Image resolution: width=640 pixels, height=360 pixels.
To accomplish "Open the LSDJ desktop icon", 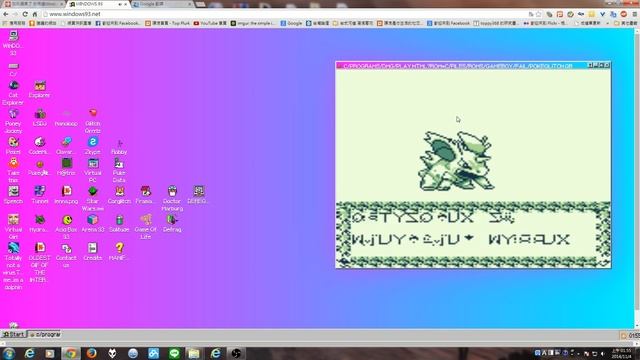I will (x=40, y=118).
